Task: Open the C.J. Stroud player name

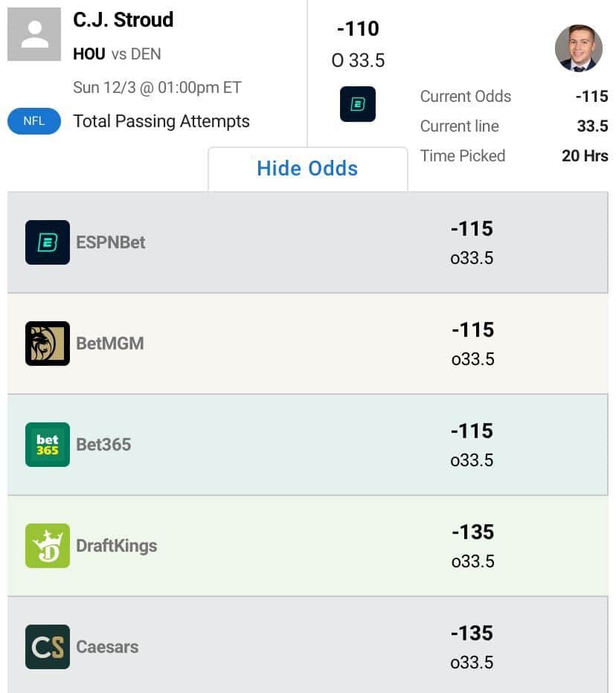Action: pos(123,20)
